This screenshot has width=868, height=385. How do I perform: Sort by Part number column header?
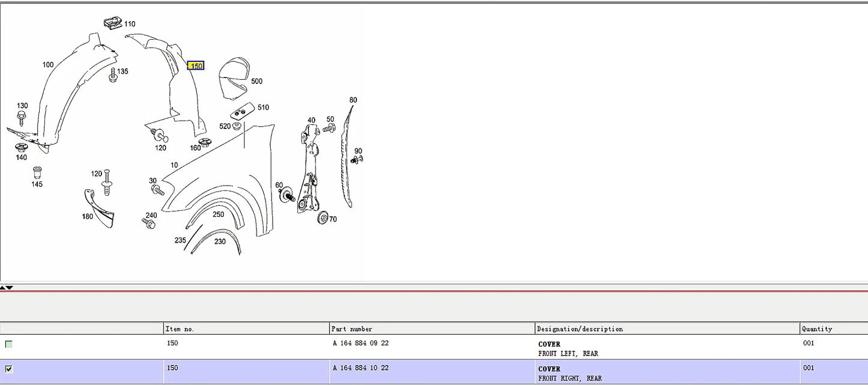tap(432, 329)
